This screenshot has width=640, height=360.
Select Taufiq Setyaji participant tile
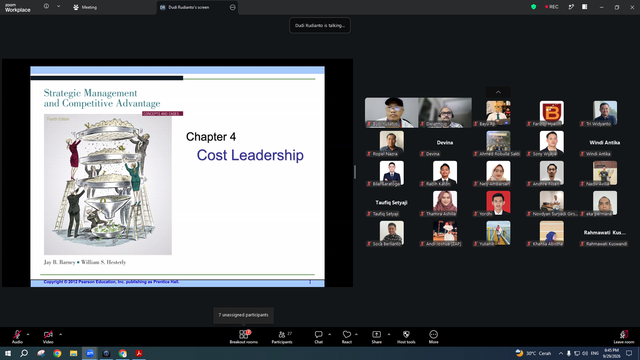point(391,203)
